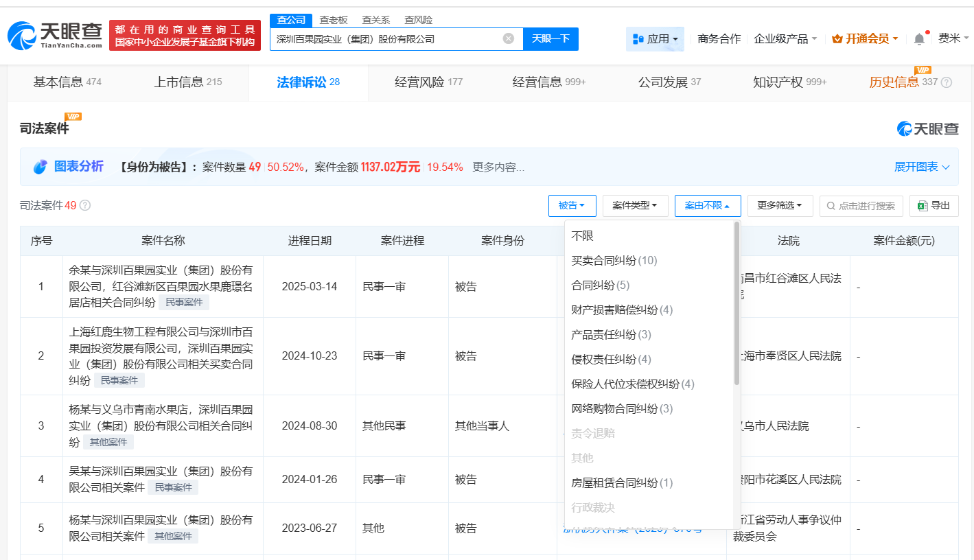Image resolution: width=974 pixels, height=560 pixels.
Task: Click the VIP badge on 历史信息 tab
Action: [x=924, y=70]
